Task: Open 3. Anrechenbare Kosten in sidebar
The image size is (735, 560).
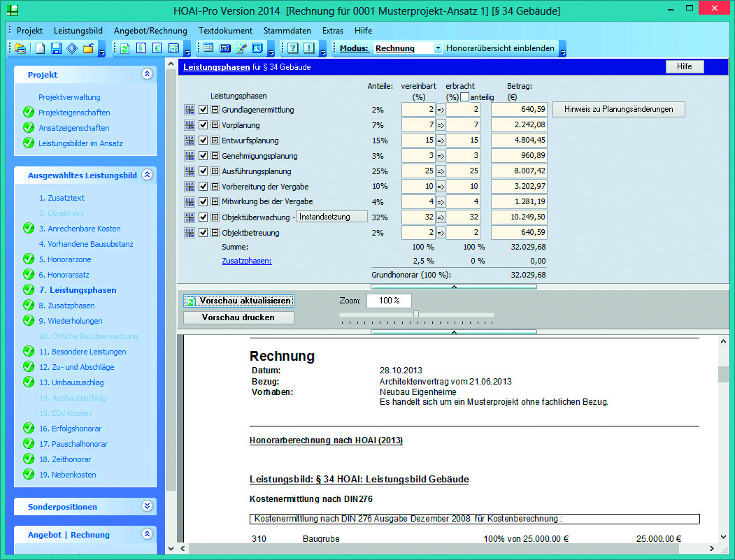Action: [80, 229]
